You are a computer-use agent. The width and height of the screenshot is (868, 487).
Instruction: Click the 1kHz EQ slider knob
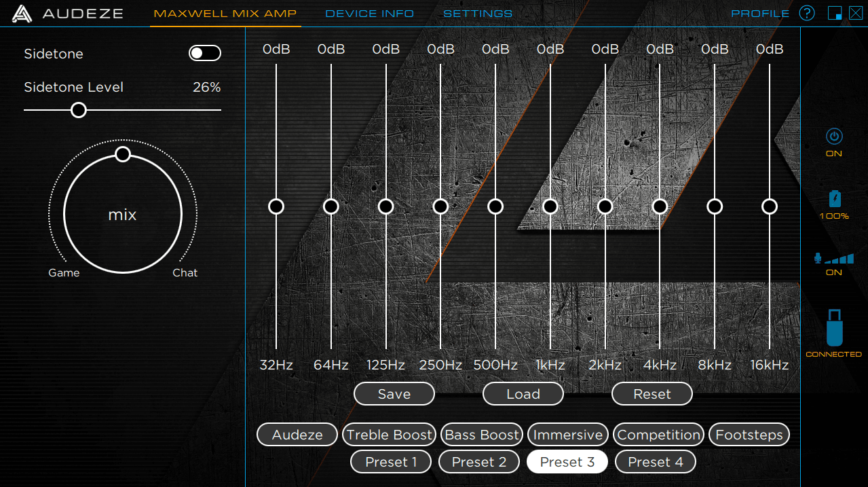[550, 206]
